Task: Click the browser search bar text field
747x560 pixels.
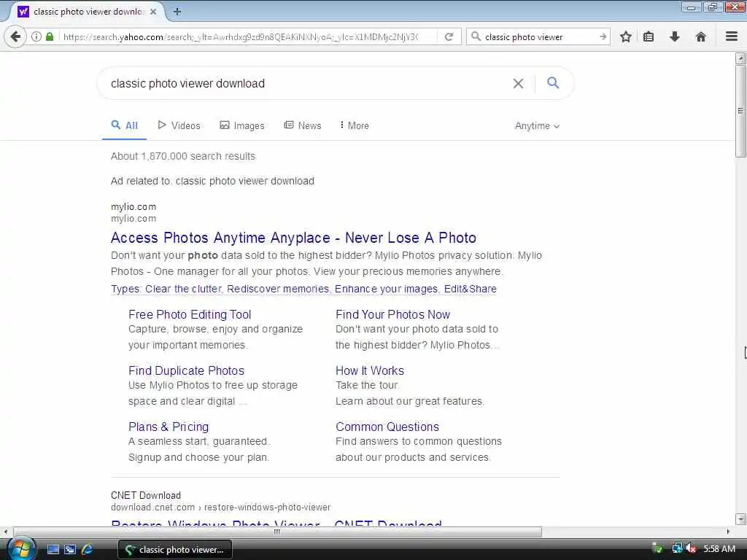Action: click(538, 36)
